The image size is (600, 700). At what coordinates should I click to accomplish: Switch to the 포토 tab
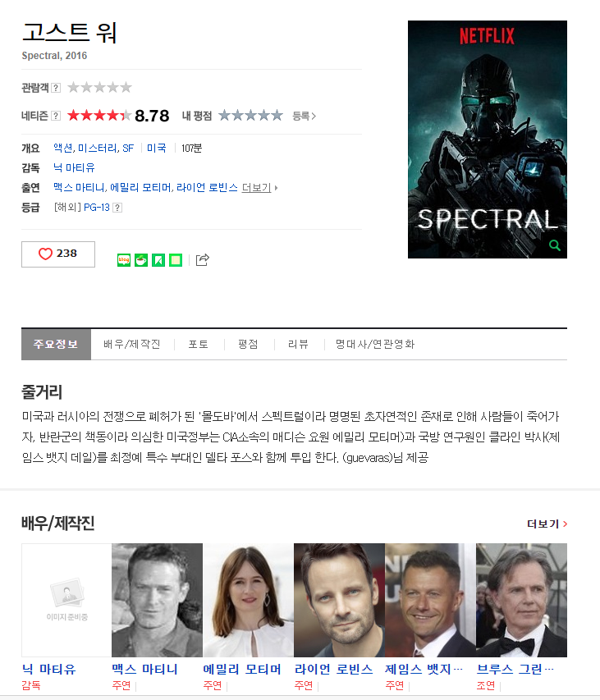click(x=198, y=344)
